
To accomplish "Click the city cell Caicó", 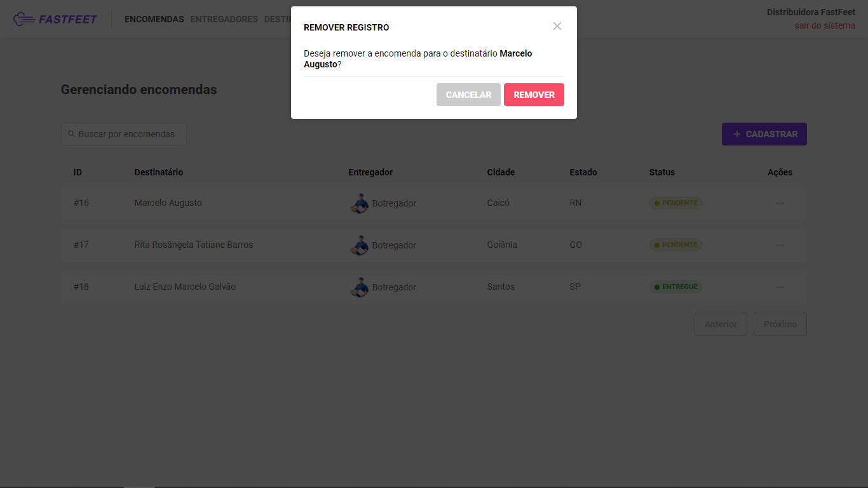I will (498, 203).
